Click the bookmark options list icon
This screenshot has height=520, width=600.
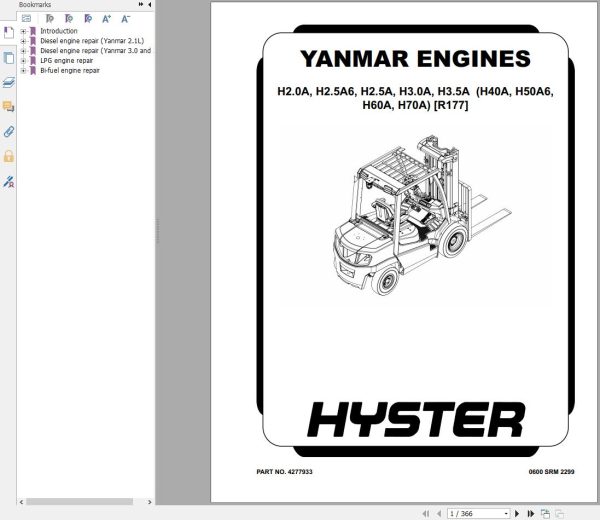(x=26, y=18)
